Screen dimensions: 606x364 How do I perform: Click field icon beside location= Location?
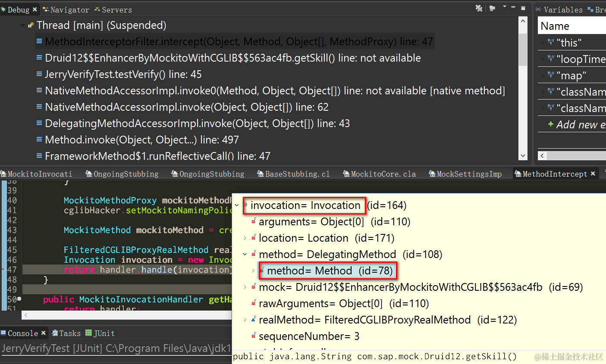pyautogui.click(x=254, y=237)
